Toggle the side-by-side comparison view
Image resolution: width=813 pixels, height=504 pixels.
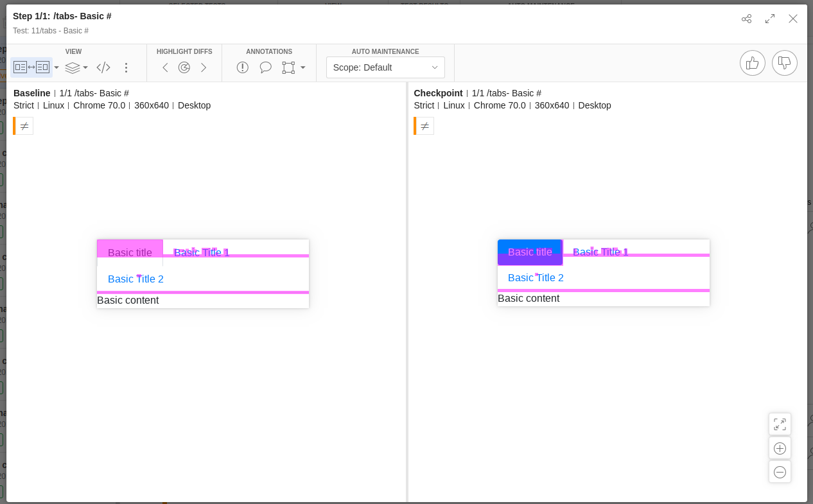click(x=31, y=67)
